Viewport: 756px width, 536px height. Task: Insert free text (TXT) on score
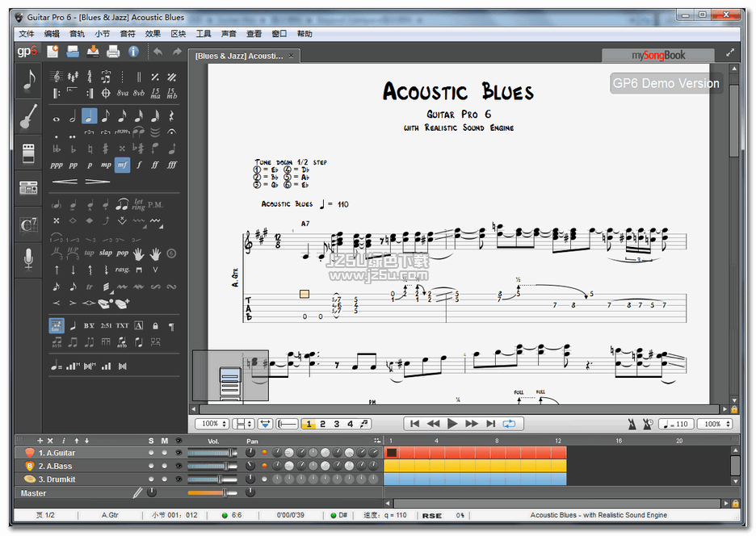123,325
